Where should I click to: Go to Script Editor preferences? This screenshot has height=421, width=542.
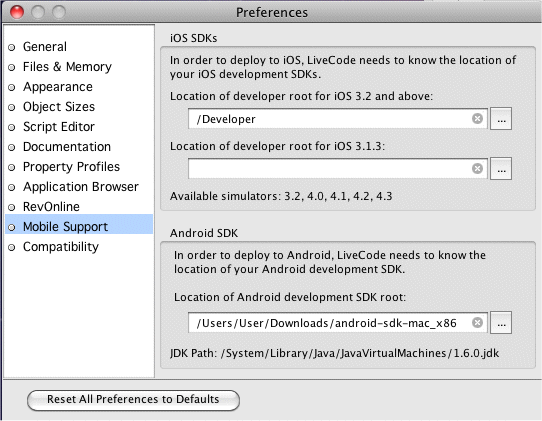(x=79, y=127)
